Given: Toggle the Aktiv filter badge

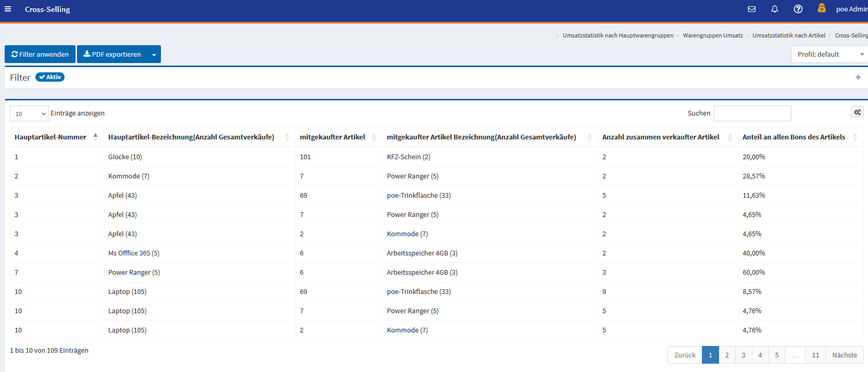Looking at the screenshot, I should (50, 77).
